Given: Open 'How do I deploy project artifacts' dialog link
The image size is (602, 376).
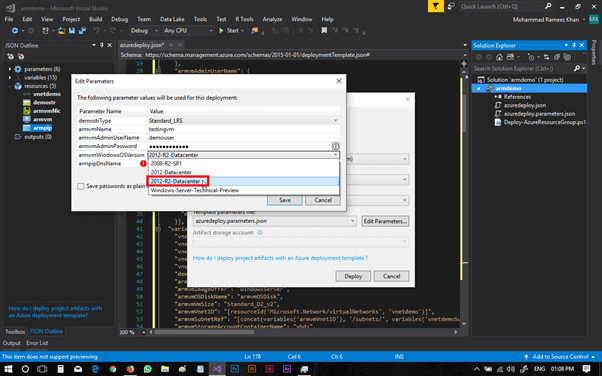Looking at the screenshot, I should pyautogui.click(x=280, y=258).
